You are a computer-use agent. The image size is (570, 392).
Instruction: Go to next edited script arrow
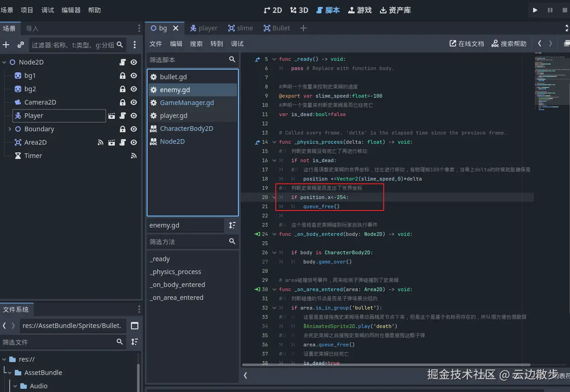550,43
